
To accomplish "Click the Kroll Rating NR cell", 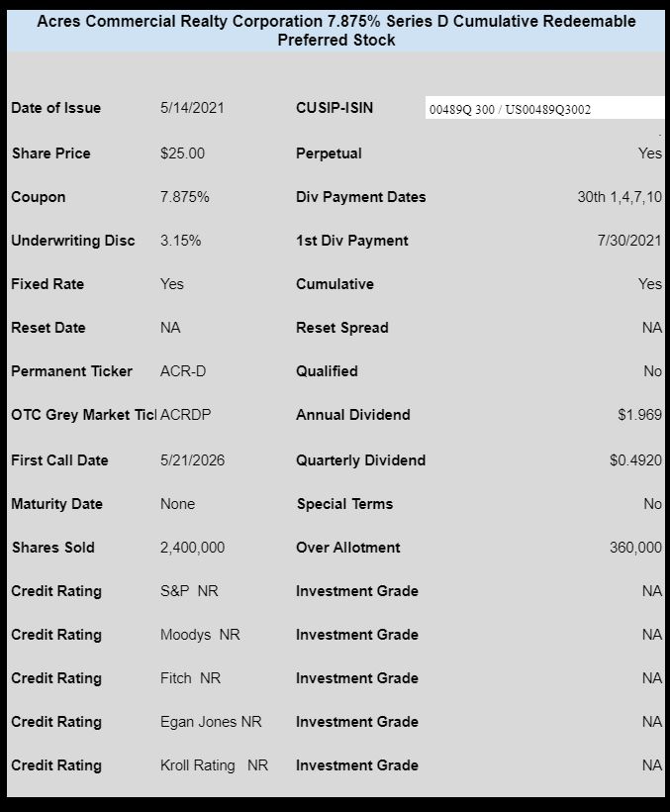I will 214,764.
